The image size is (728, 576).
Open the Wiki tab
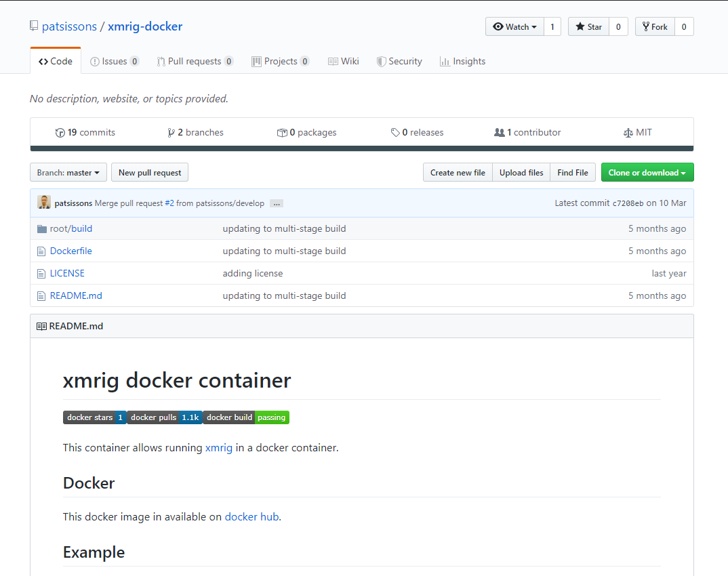point(344,61)
